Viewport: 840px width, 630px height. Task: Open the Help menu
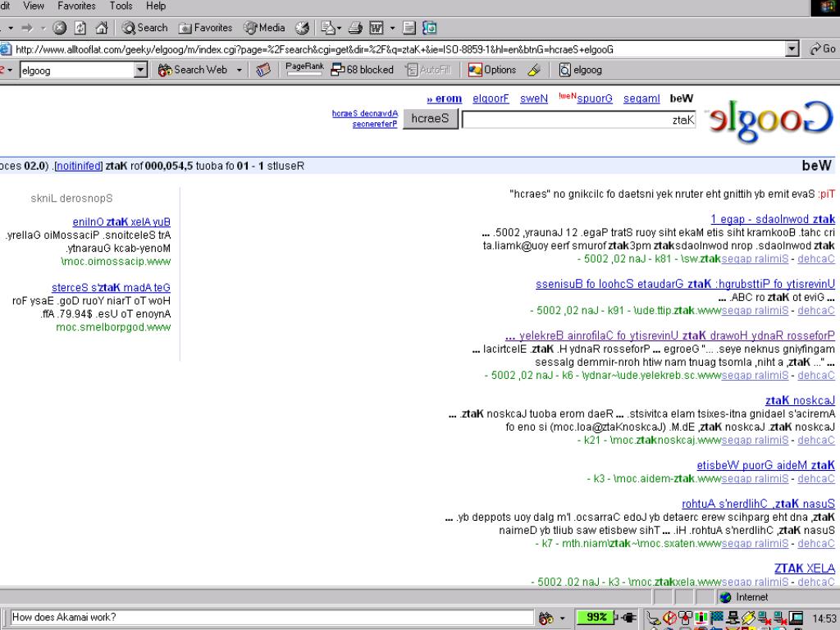[156, 6]
